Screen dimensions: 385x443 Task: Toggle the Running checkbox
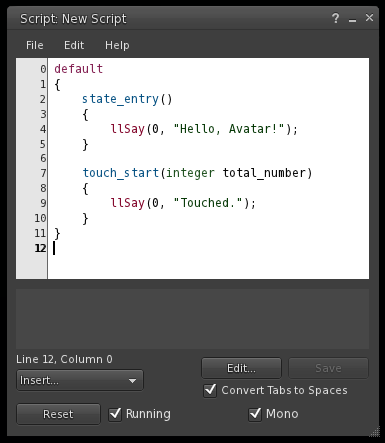click(115, 414)
